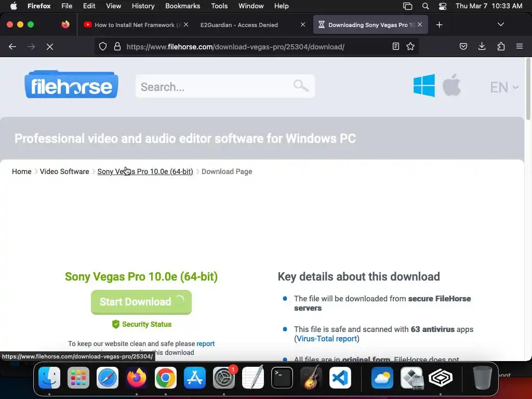Open Video Software breadcrumb link
Viewport: 532px width, 399px height.
tap(64, 171)
